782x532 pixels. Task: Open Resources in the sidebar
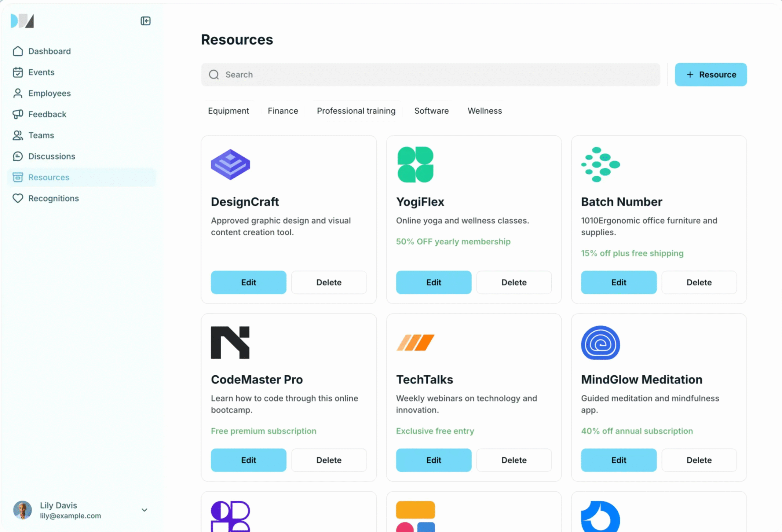pyautogui.click(x=49, y=177)
